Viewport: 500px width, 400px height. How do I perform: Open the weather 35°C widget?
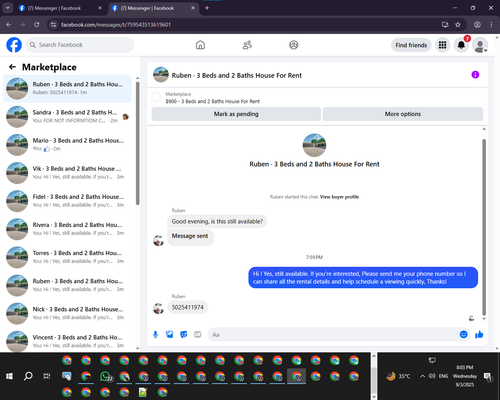click(x=398, y=376)
